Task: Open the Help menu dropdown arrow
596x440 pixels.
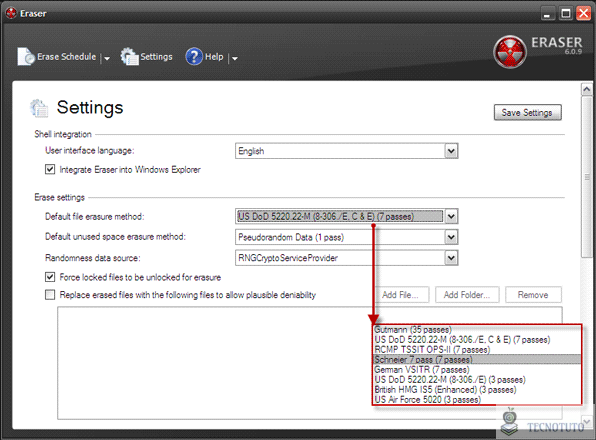Action: pos(235,58)
